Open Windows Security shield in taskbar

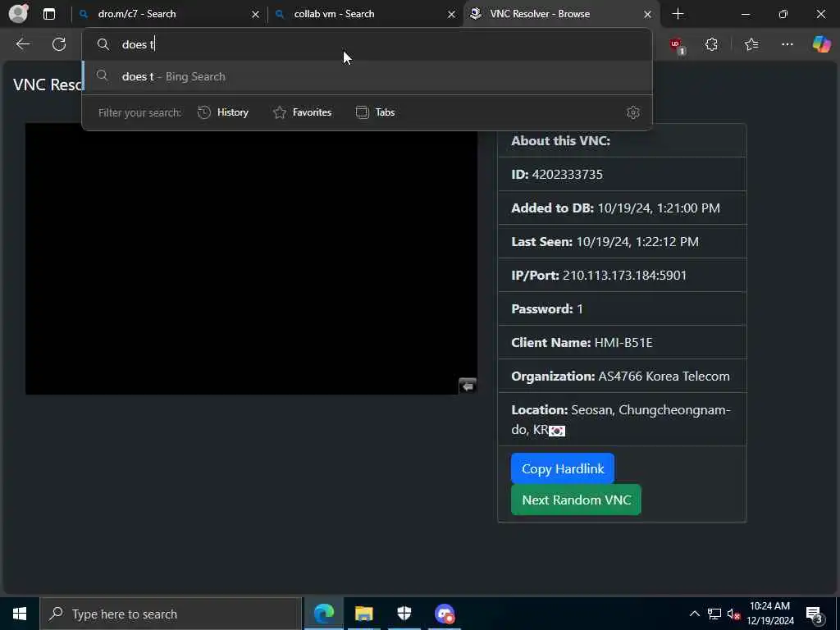pyautogui.click(x=404, y=614)
